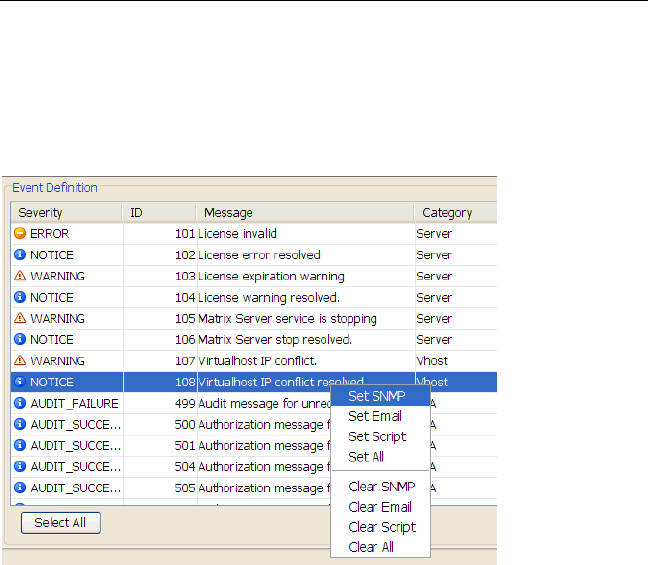Click the NOTICE info icon for event 102

pos(20,255)
